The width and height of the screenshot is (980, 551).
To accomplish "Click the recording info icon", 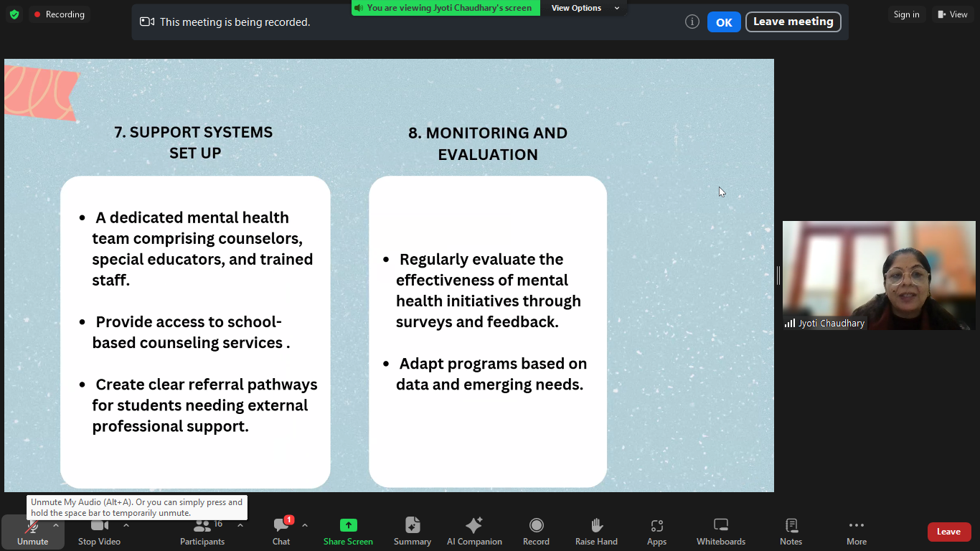I will coord(692,22).
